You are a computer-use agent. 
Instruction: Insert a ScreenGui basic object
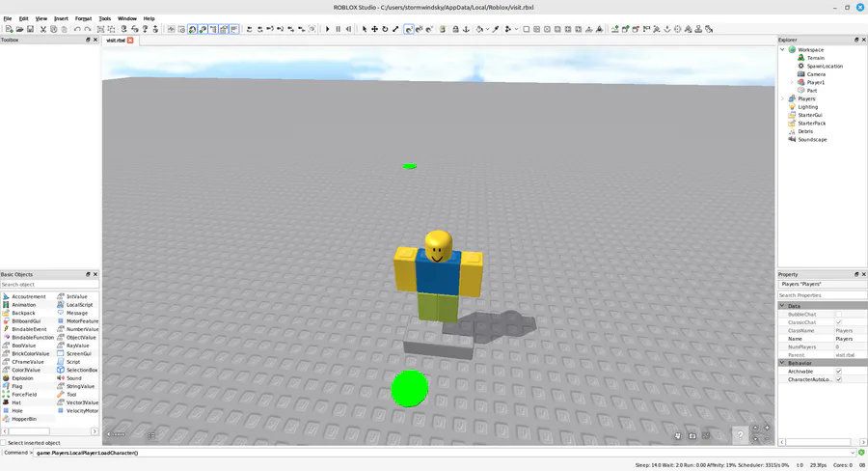pyautogui.click(x=79, y=353)
